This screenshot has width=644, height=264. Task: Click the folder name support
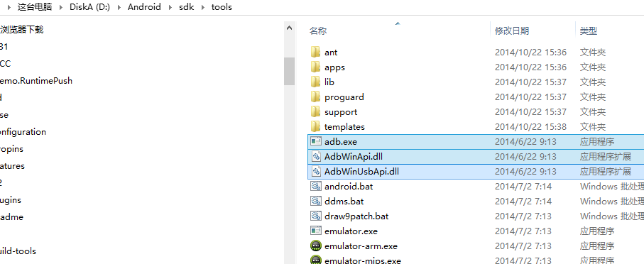(341, 112)
